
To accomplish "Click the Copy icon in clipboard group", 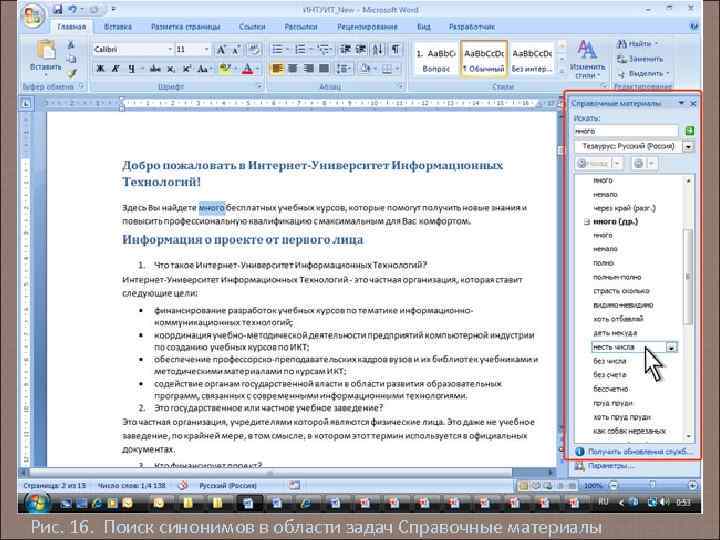I will coord(72,59).
